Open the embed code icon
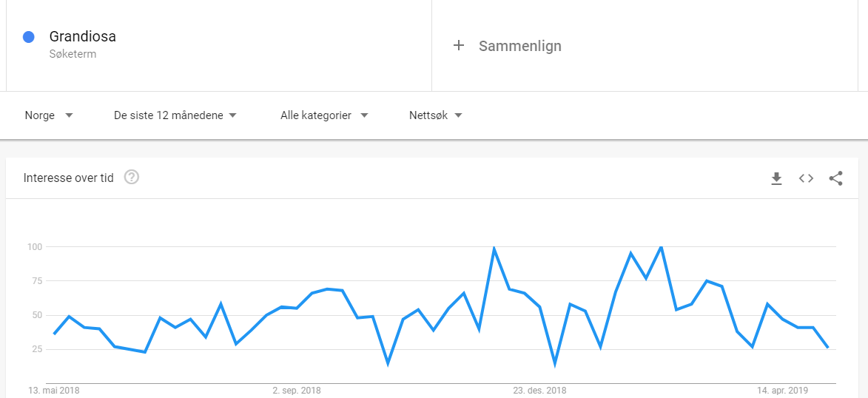 806,178
